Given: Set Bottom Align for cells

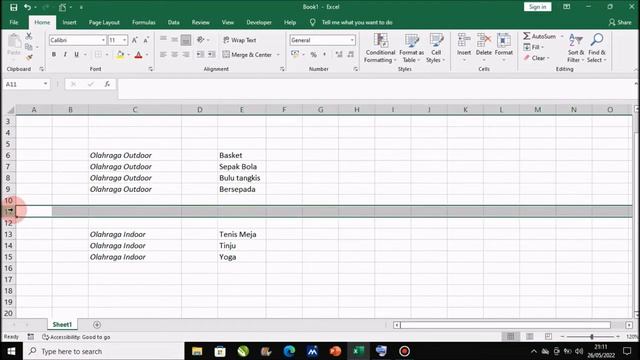Looking at the screenshot, I should click(186, 40).
